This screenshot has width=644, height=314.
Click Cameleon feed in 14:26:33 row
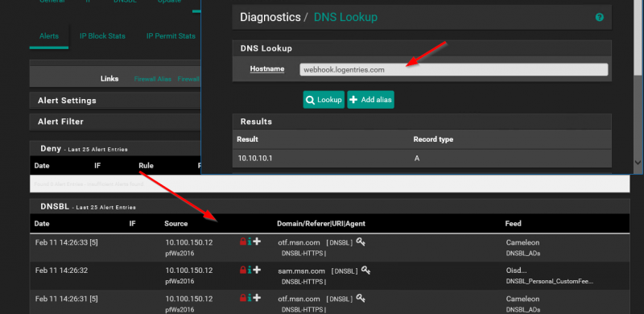click(522, 242)
